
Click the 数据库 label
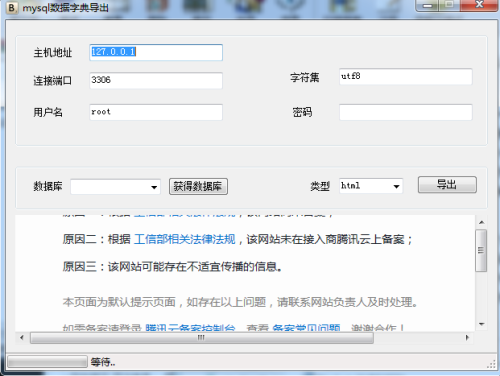pyautogui.click(x=48, y=186)
